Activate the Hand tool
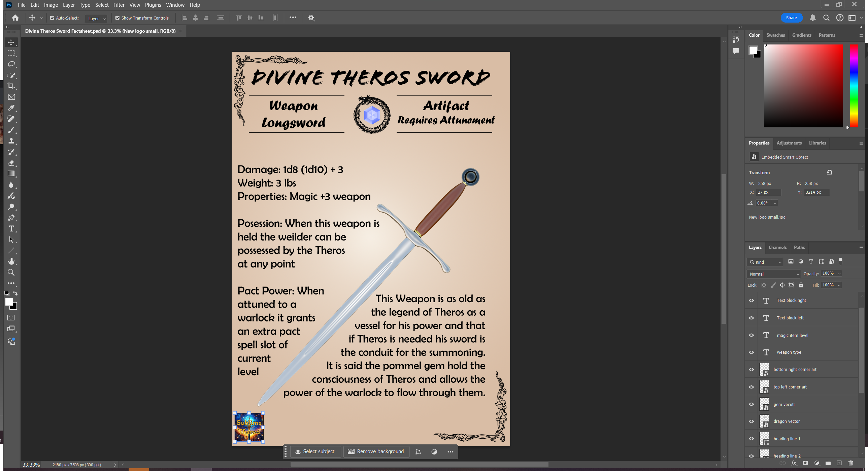This screenshot has height=471, width=868. click(11, 262)
